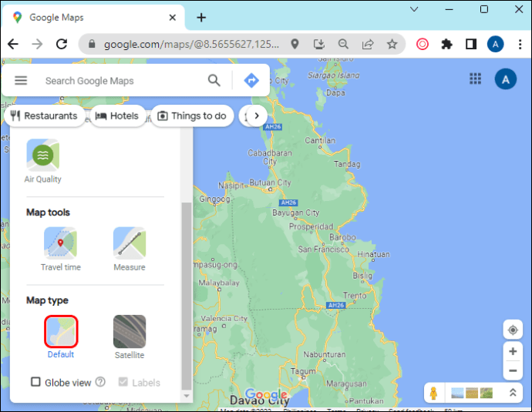
Task: Click the Cabadbaran City map label
Action: click(270, 157)
